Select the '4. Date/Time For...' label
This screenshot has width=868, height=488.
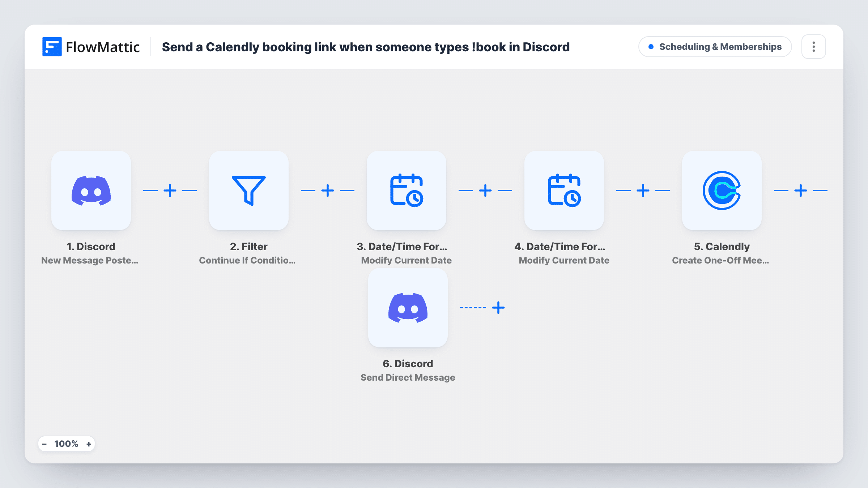[560, 247]
